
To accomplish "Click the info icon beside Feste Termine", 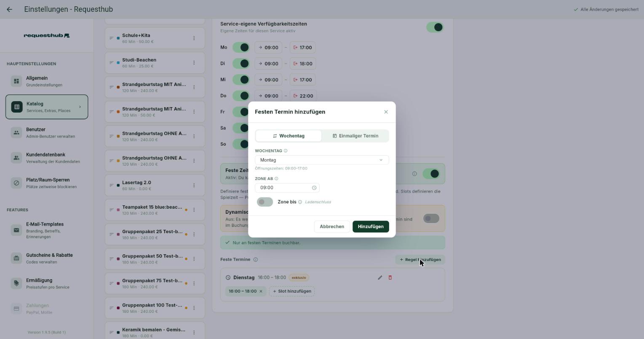I will tap(256, 259).
